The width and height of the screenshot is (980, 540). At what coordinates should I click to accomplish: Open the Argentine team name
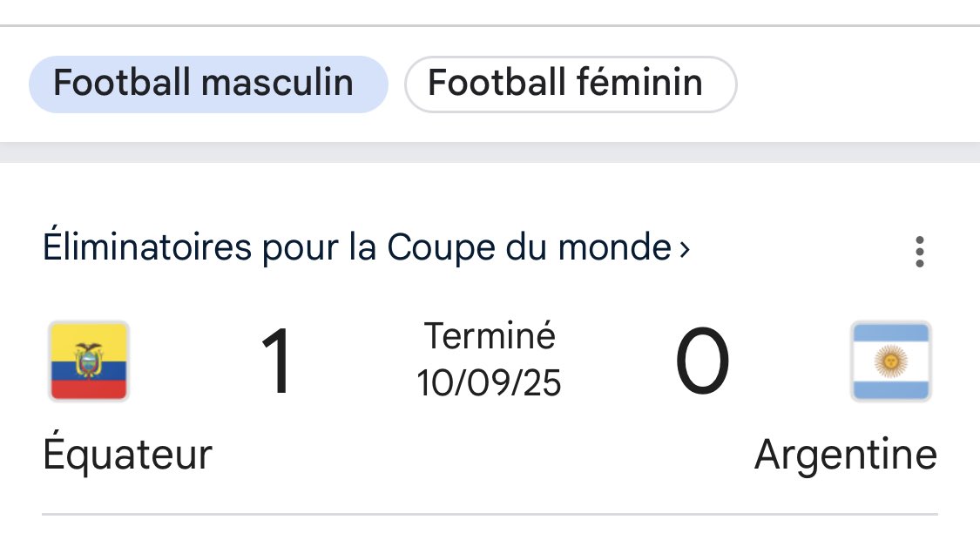tap(845, 455)
